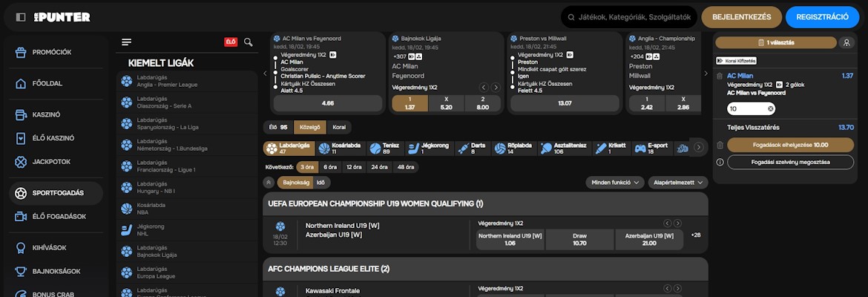The height and width of the screenshot is (297, 868).
Task: Select odds 2.42 for Preston
Action: click(647, 103)
